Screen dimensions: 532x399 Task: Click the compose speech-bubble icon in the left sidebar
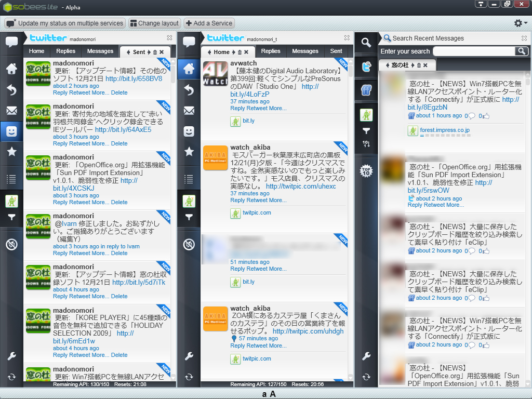pyautogui.click(x=11, y=43)
